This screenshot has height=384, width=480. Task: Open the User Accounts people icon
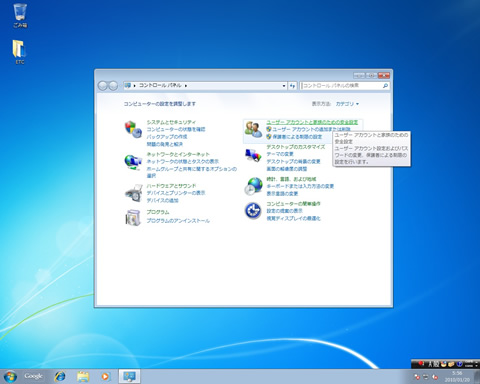click(253, 129)
